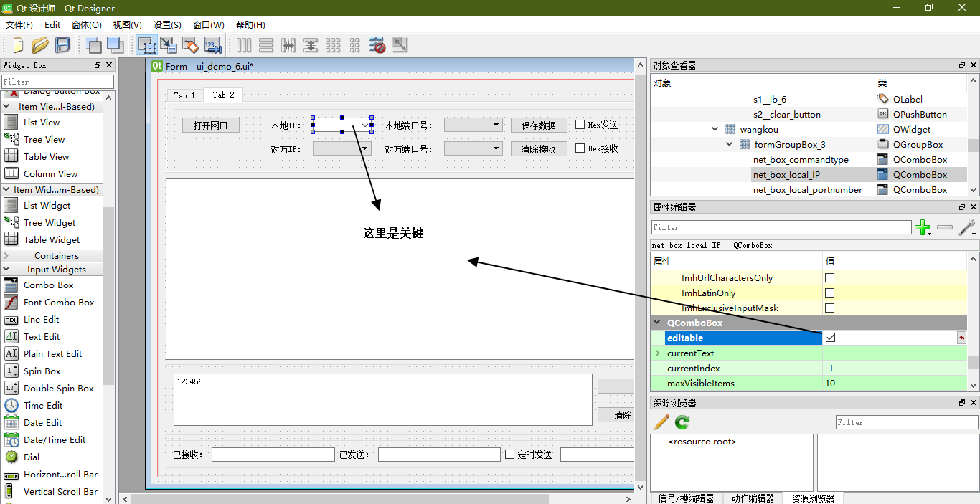Expand the currentText property row
Image resolution: width=980 pixels, height=504 pixels.
point(657,353)
